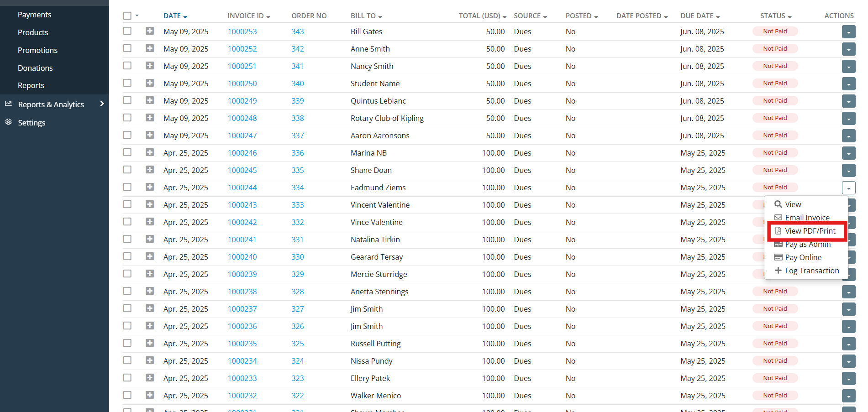Viewport: 868px width, 412px height.
Task: Open actions dropdown for Anetta Stennings row
Action: coord(848,292)
